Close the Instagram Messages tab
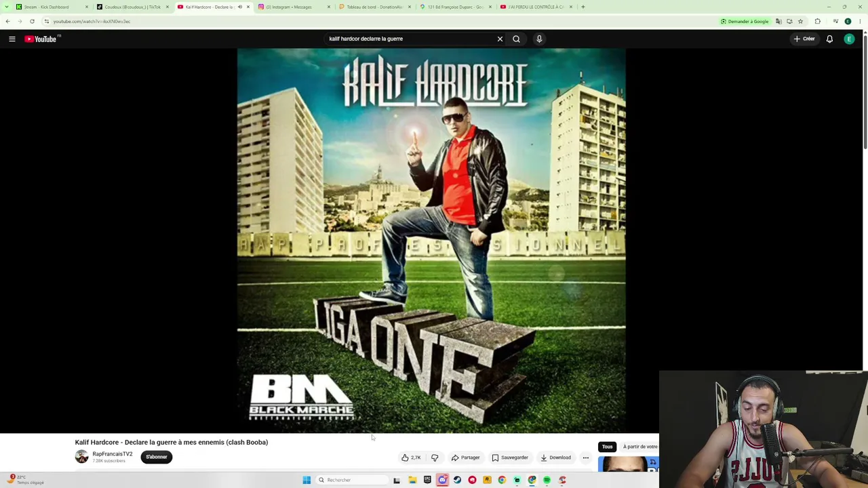The width and height of the screenshot is (868, 488). [x=328, y=7]
